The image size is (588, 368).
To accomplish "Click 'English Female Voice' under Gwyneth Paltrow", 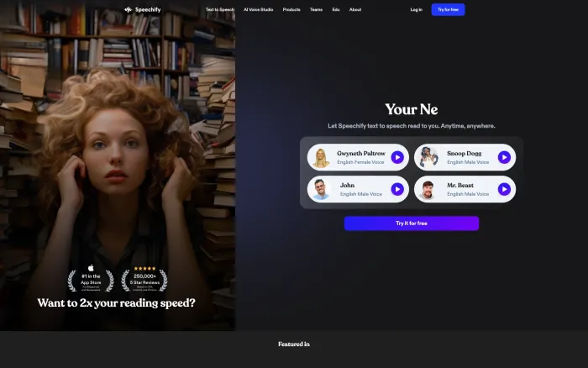I will point(360,162).
